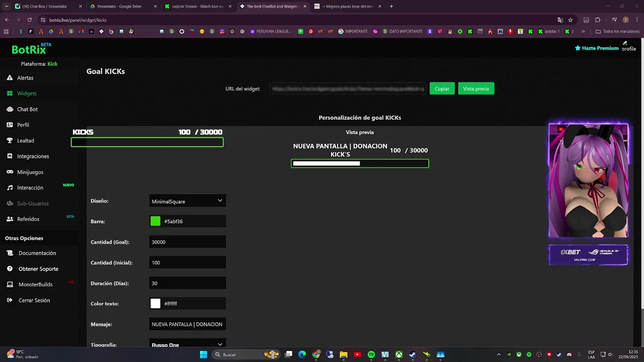Open the browser extensions puzzle icon
Viewport: 644px width, 362px height.
[598, 20]
